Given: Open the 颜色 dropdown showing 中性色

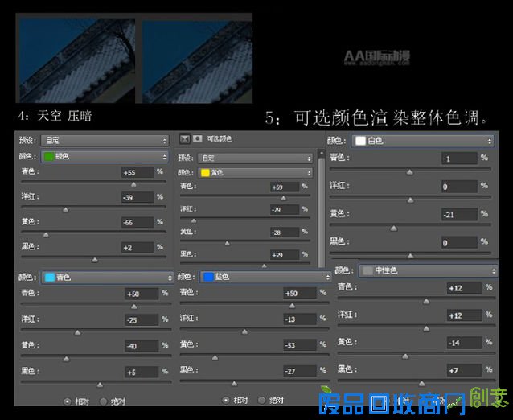Looking at the screenshot, I should click(426, 271).
